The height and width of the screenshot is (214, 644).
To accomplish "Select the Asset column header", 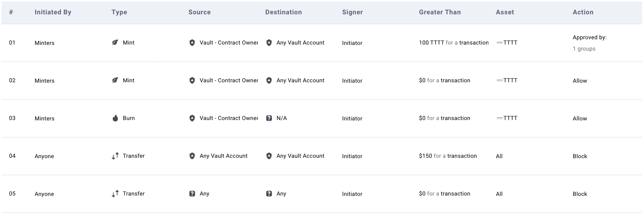I will pyautogui.click(x=505, y=12).
